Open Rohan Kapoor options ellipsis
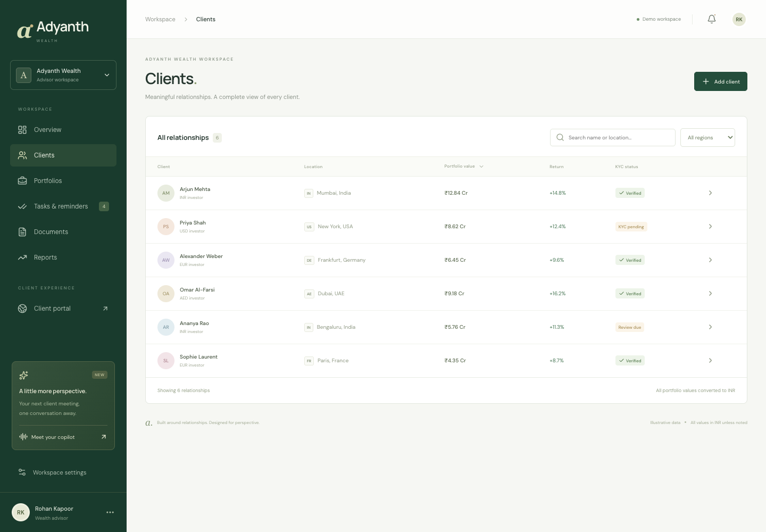 click(110, 512)
